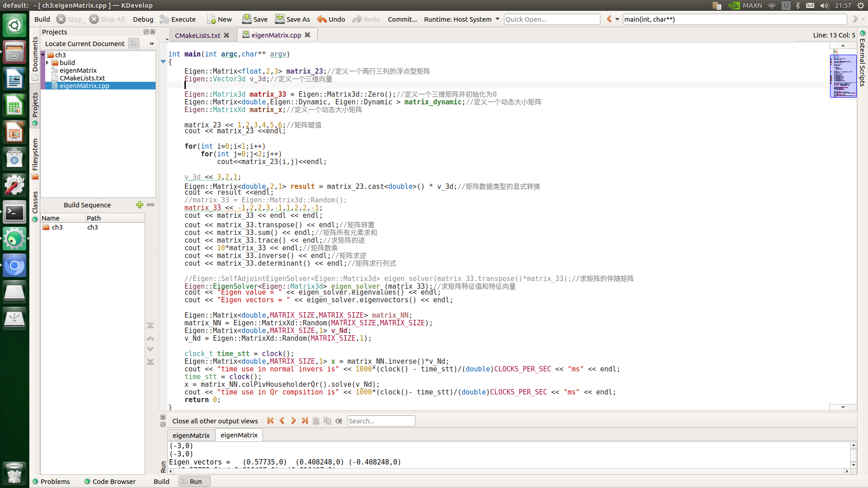Viewport: 868px width, 488px height.
Task: Select the first eigenMatrix output tab
Action: pyautogui.click(x=191, y=435)
